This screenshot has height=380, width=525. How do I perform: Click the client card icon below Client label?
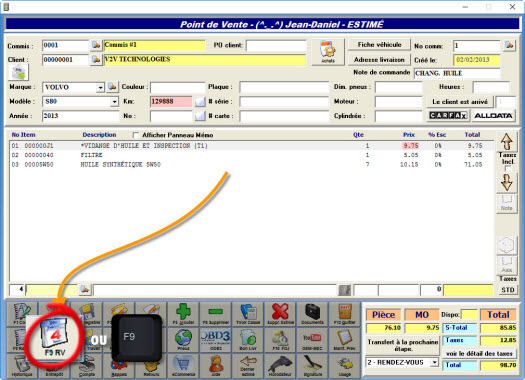(x=18, y=72)
